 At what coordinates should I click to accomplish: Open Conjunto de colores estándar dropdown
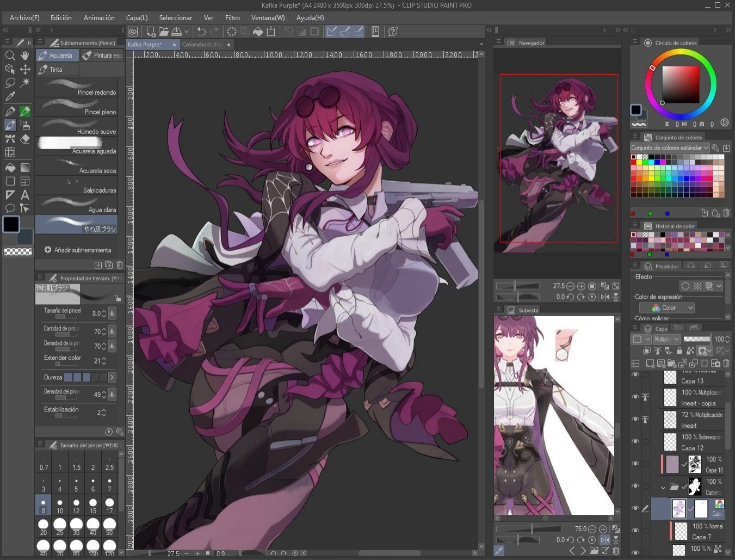point(670,148)
